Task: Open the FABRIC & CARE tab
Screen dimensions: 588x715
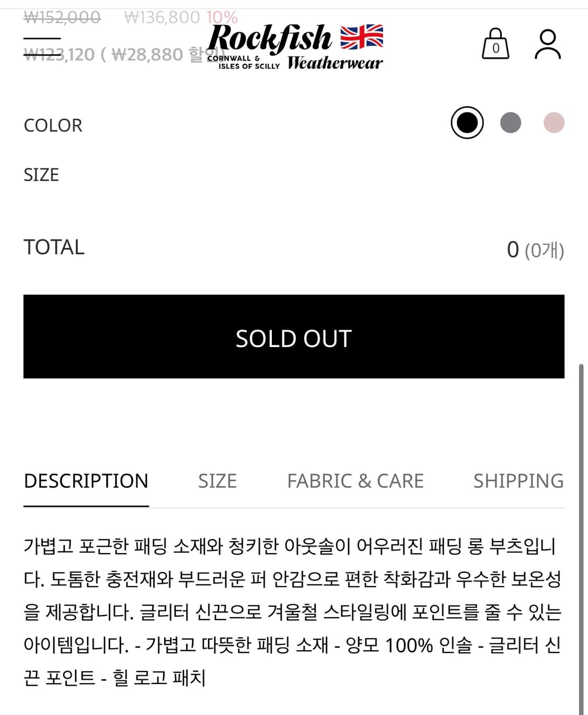Action: 355,481
